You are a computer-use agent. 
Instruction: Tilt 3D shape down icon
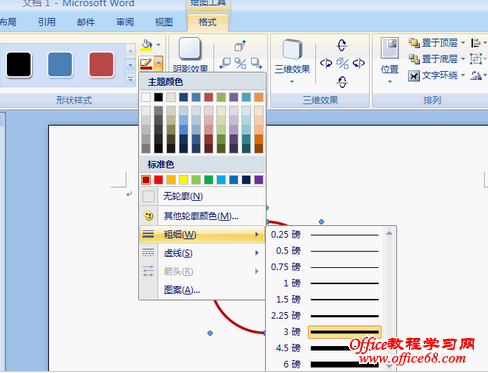[x=342, y=82]
